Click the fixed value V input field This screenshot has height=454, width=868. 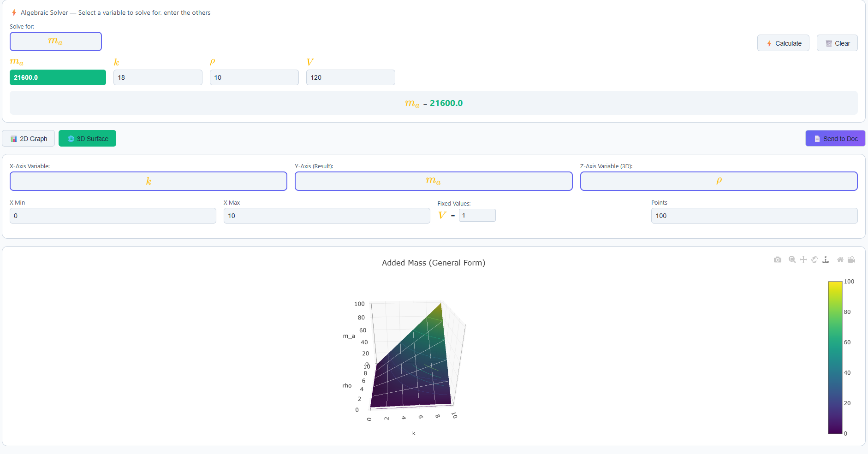click(x=477, y=215)
